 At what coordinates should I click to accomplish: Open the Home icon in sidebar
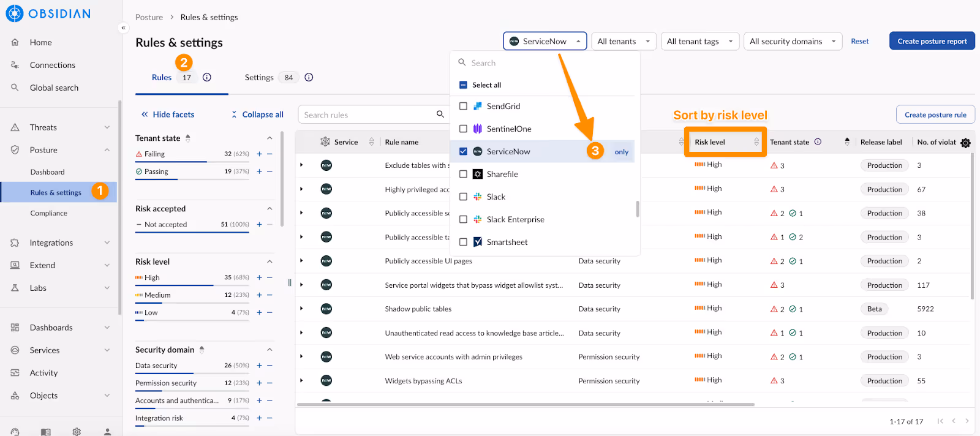[x=15, y=42]
